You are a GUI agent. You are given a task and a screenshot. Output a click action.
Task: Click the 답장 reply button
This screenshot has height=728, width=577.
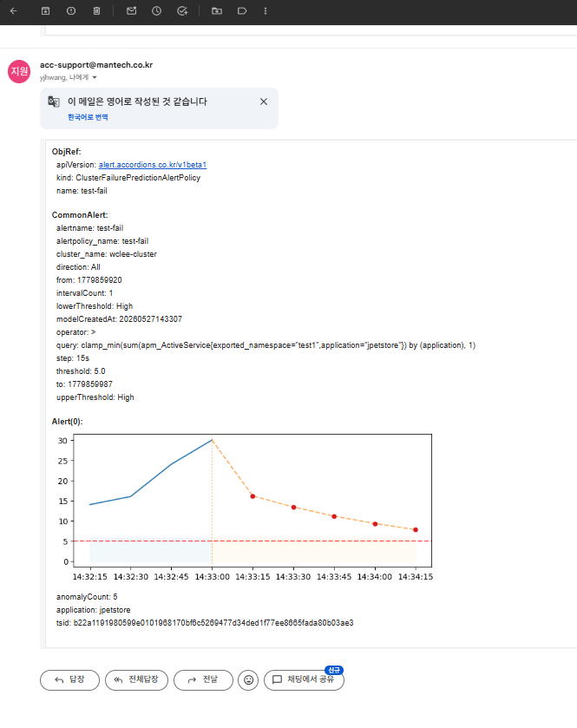69,679
